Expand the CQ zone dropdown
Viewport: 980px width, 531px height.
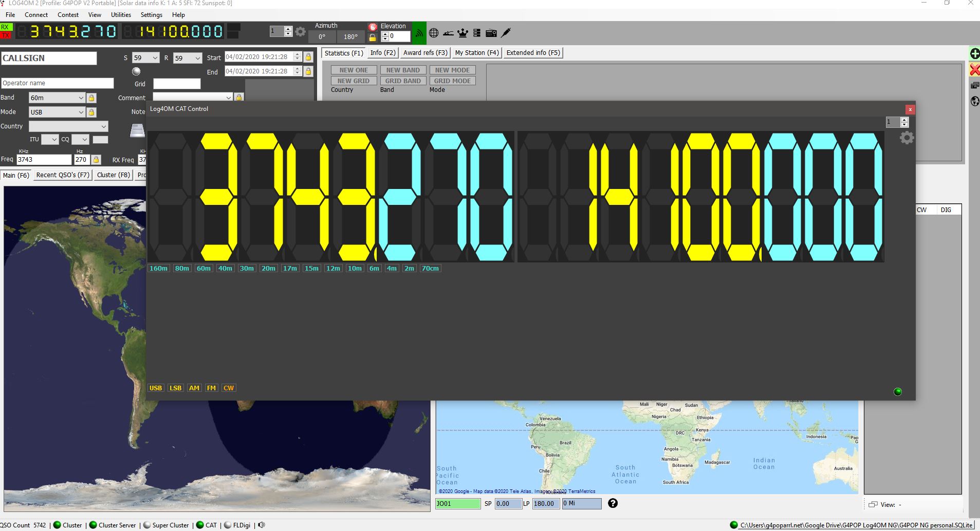point(85,140)
